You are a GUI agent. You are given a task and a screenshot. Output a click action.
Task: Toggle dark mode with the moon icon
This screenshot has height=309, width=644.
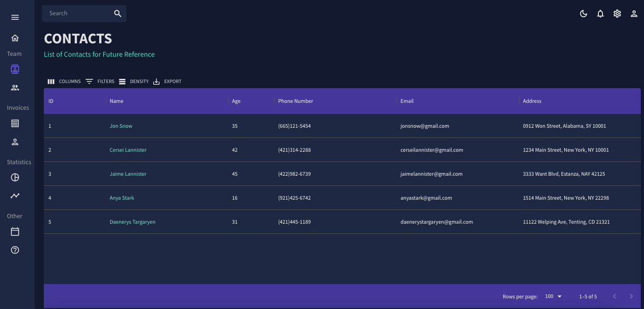tap(584, 14)
